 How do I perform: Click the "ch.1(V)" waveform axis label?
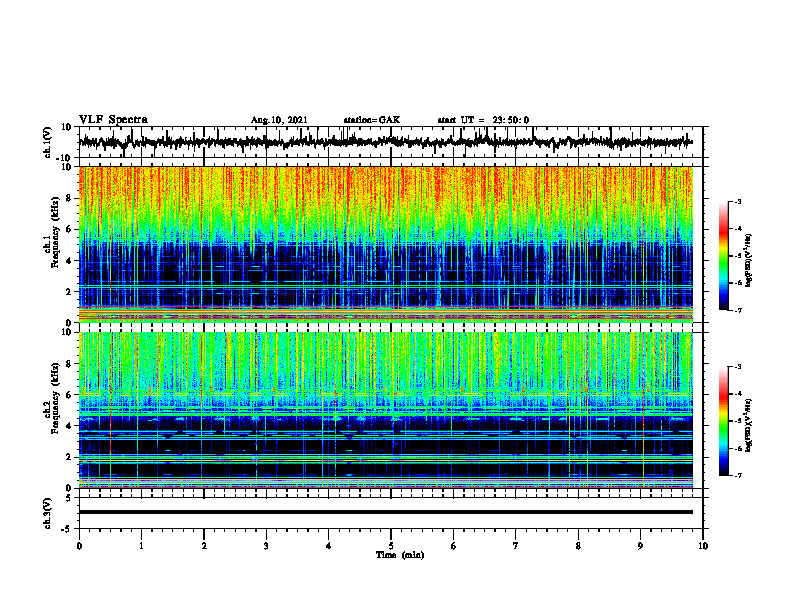coord(48,142)
